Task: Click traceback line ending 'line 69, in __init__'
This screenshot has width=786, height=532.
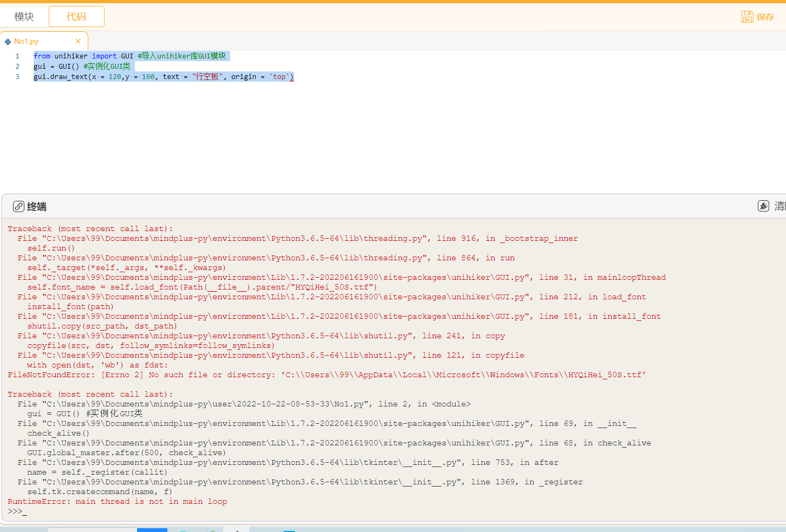Action: [x=327, y=423]
